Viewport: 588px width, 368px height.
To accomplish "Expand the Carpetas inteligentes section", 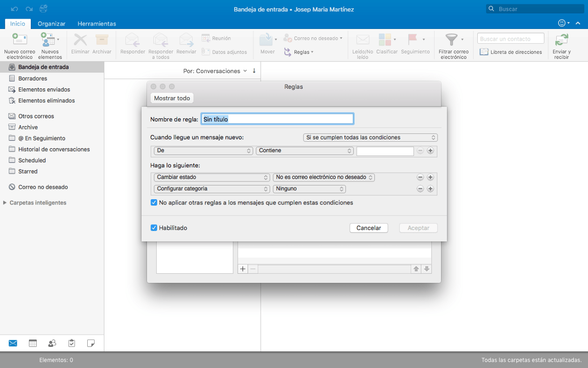I will coord(5,202).
